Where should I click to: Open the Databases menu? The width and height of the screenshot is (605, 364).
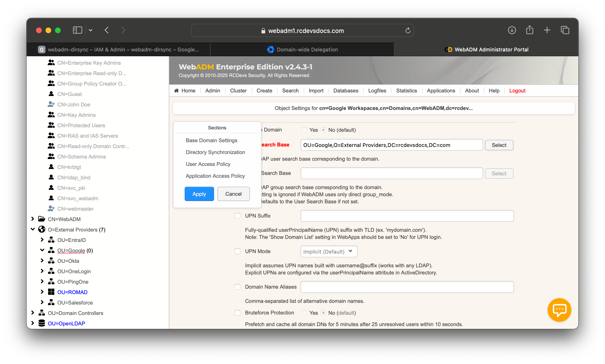346,91
